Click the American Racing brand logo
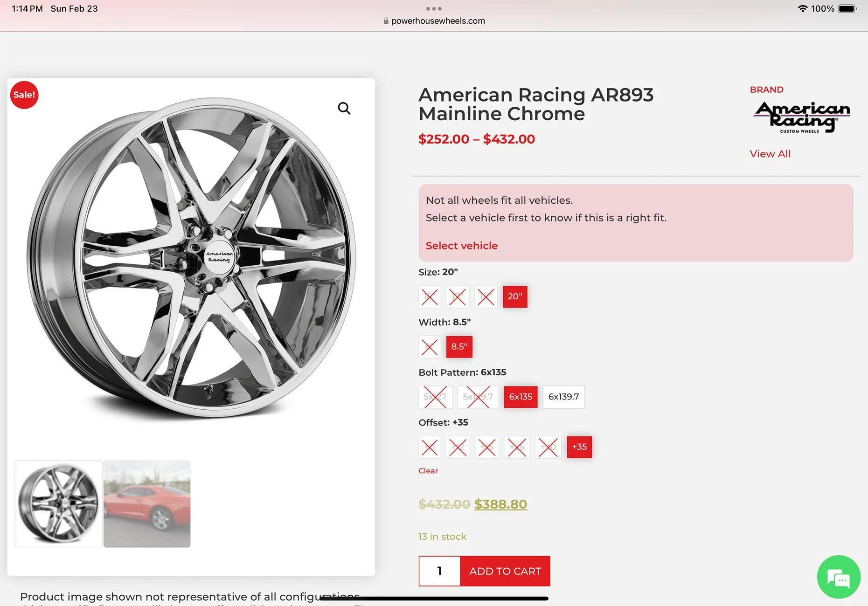Screen dimensions: 868x606 pos(801,117)
